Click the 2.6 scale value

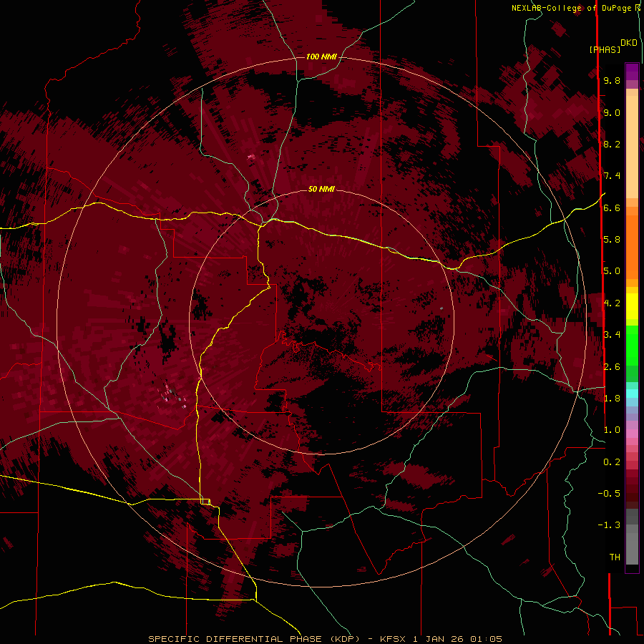(x=612, y=367)
